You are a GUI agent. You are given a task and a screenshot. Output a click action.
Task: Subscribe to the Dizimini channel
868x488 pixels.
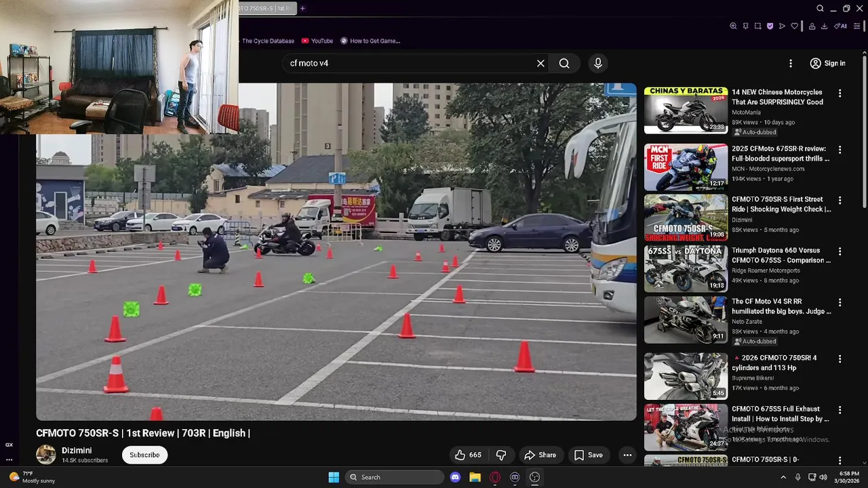(144, 455)
